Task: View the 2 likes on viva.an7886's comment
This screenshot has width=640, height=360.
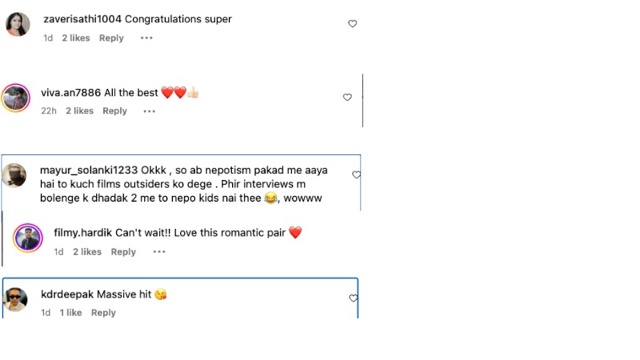Action: tap(80, 111)
